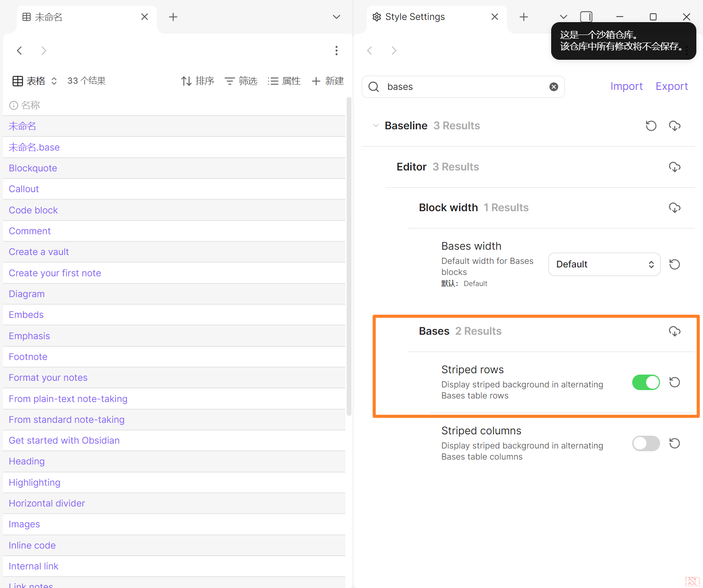Reset Bases width to default
The image size is (703, 588).
(x=674, y=264)
